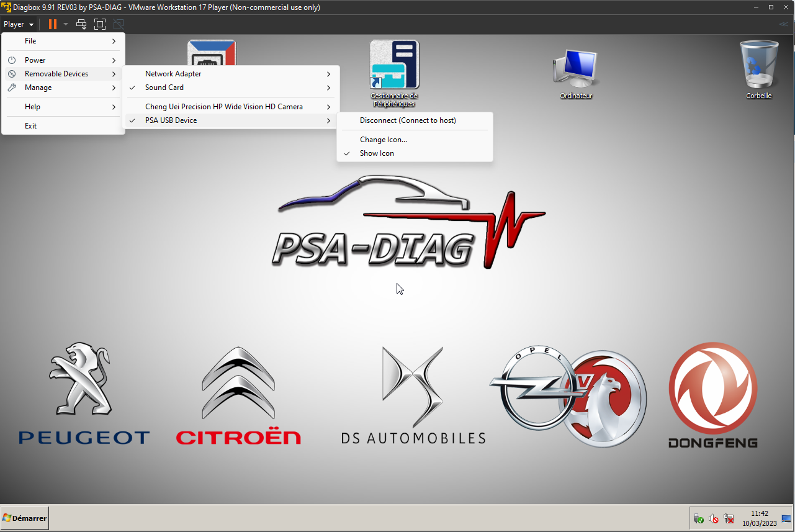Open the Power submenu

point(63,60)
